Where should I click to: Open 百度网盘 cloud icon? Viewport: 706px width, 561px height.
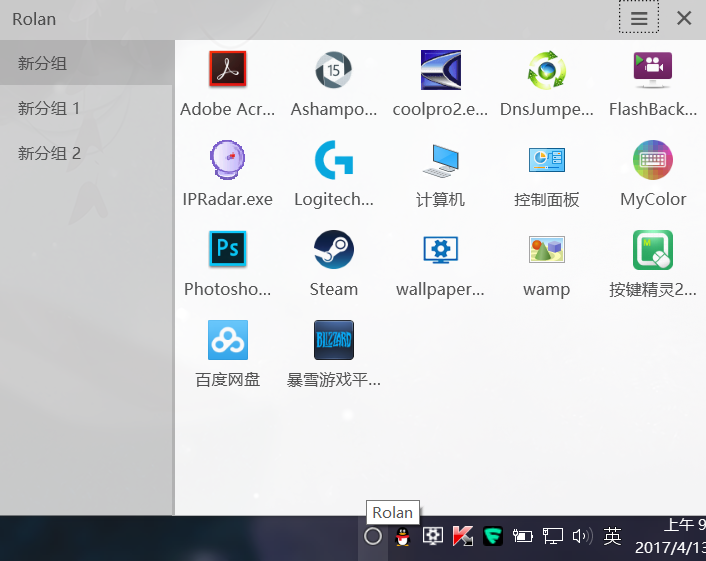[x=227, y=339]
